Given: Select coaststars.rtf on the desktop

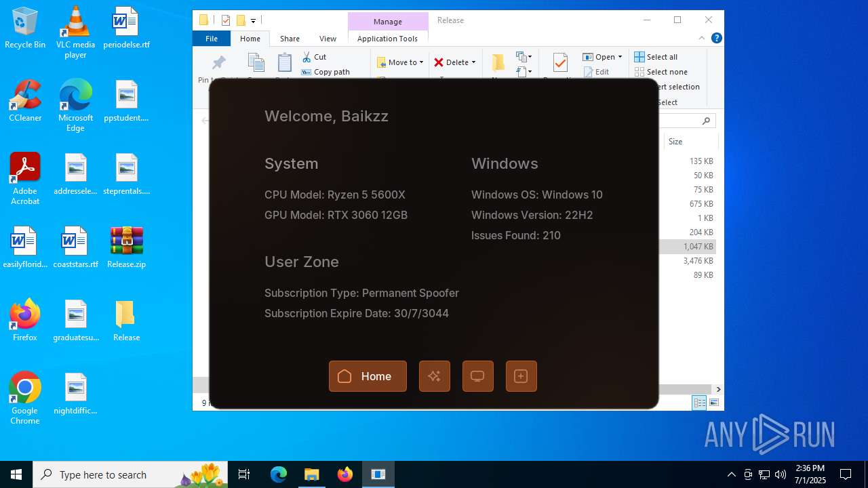Looking at the screenshot, I should tap(75, 247).
